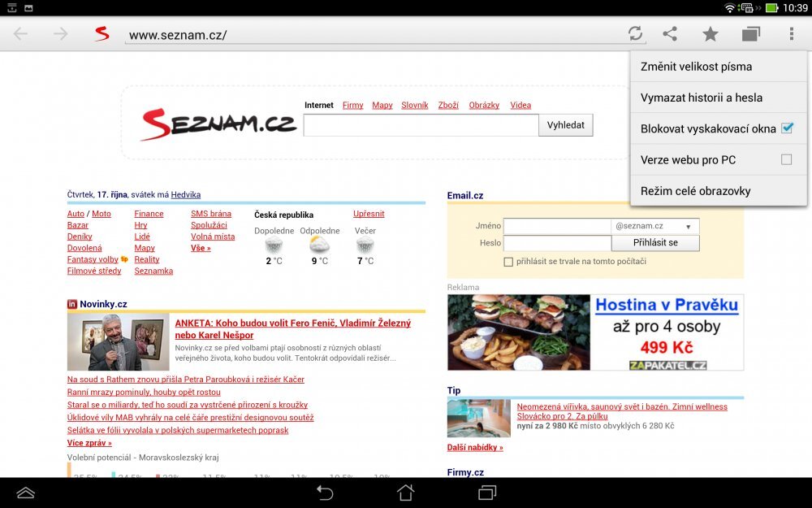The width and height of the screenshot is (812, 508).
Task: Enable Verze webu pro PC checkbox
Action: [x=786, y=160]
